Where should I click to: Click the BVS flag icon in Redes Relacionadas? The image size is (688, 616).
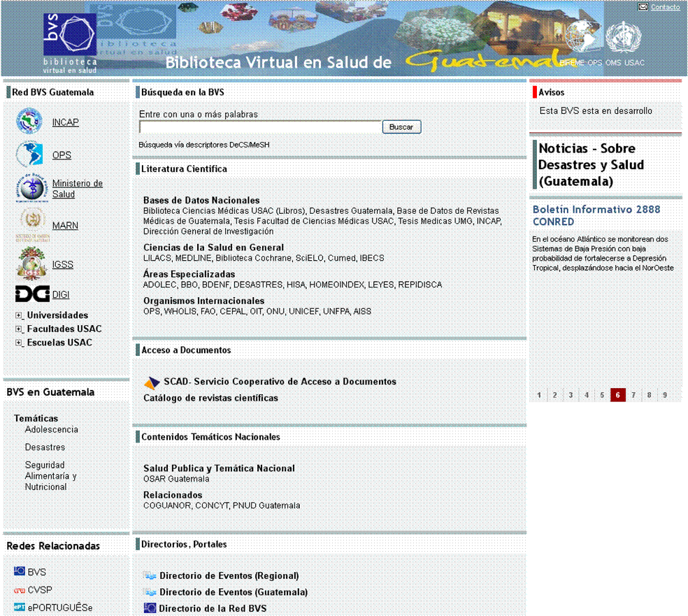pyautogui.click(x=20, y=571)
